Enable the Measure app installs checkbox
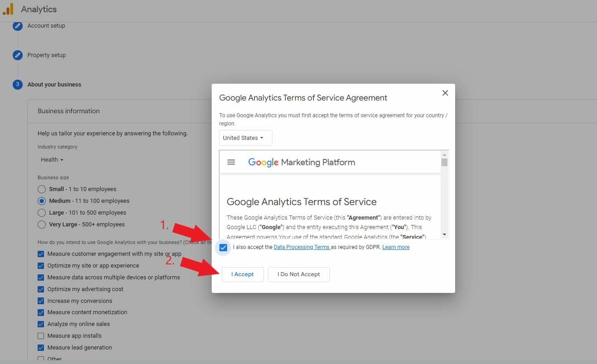Viewport: 597px width, 364px height. pos(41,335)
